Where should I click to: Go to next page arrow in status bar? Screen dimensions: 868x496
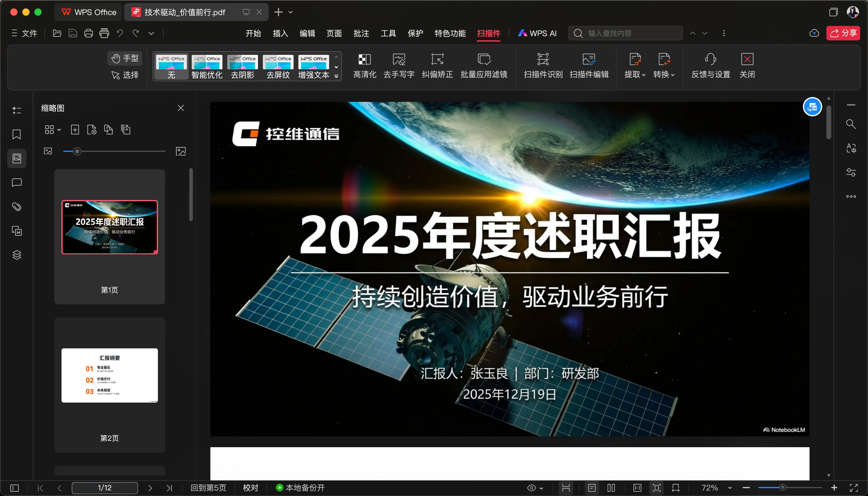click(150, 488)
